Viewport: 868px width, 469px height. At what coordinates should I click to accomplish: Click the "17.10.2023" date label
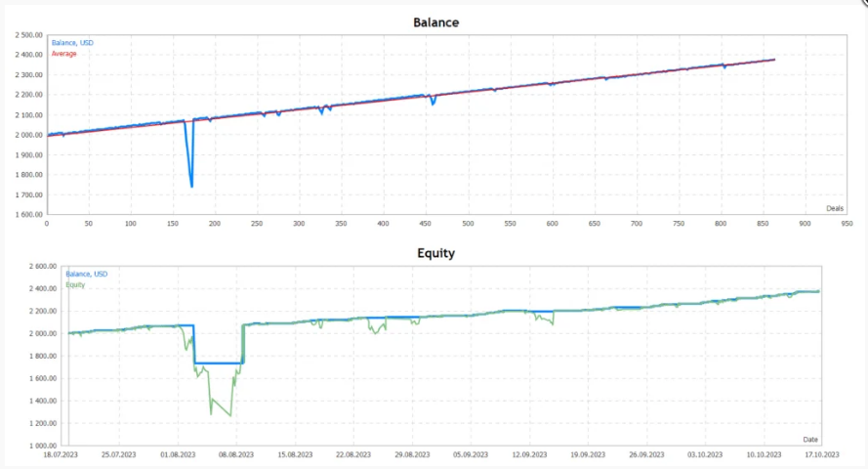click(822, 454)
